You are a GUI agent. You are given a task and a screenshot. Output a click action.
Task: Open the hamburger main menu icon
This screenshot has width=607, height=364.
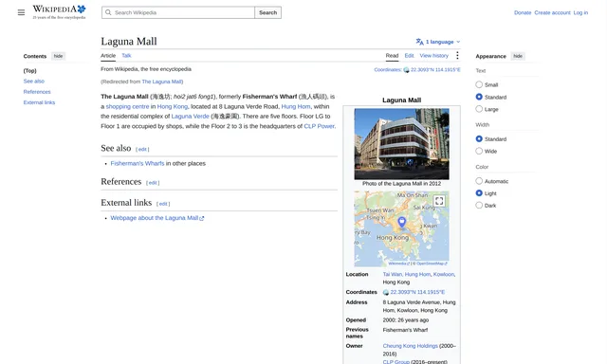tap(21, 12)
